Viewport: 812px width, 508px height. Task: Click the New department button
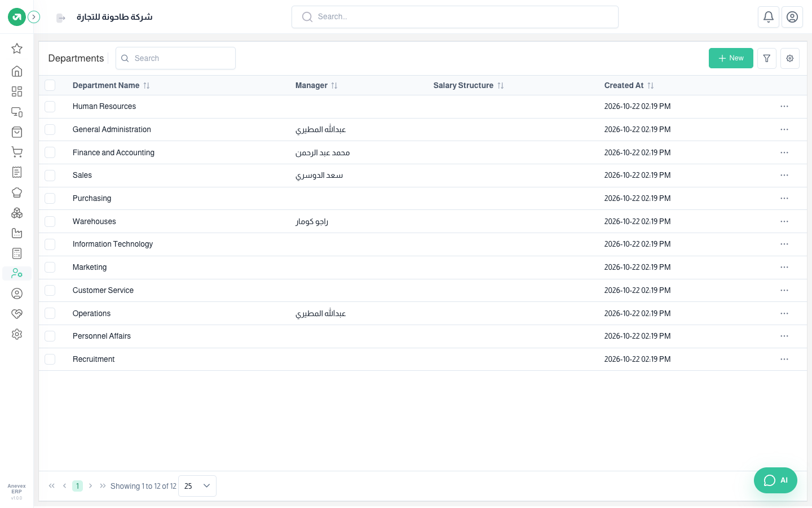click(x=731, y=58)
